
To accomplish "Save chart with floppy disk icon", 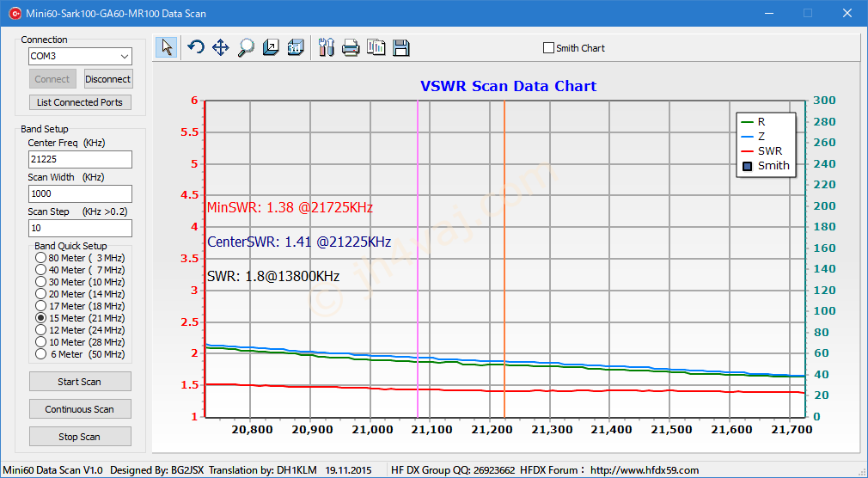I will click(400, 47).
